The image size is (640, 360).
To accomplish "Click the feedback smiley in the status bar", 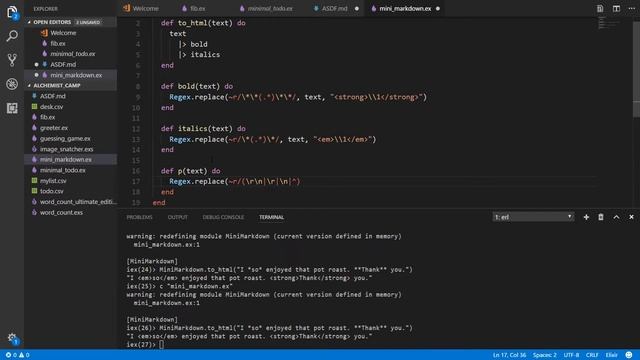I will 629,355.
